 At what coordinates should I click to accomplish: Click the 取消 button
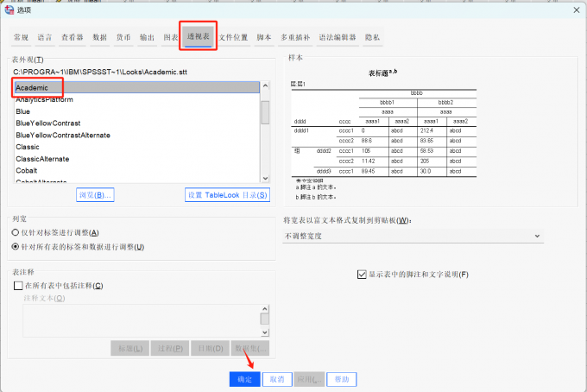277,379
